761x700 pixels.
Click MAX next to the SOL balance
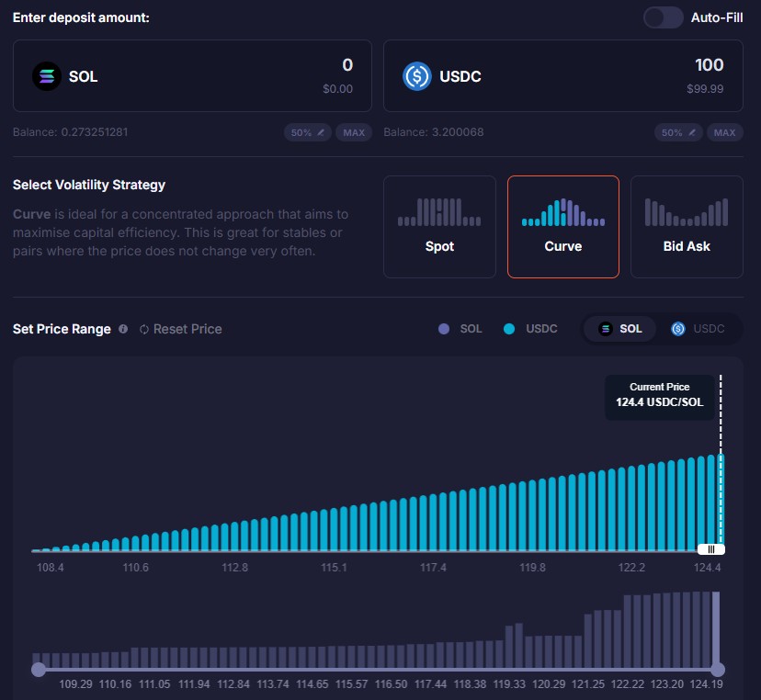[x=354, y=132]
